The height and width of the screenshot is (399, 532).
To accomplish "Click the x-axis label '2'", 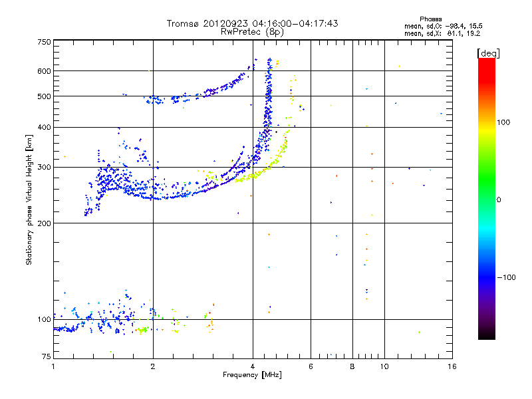I will 153,366.
